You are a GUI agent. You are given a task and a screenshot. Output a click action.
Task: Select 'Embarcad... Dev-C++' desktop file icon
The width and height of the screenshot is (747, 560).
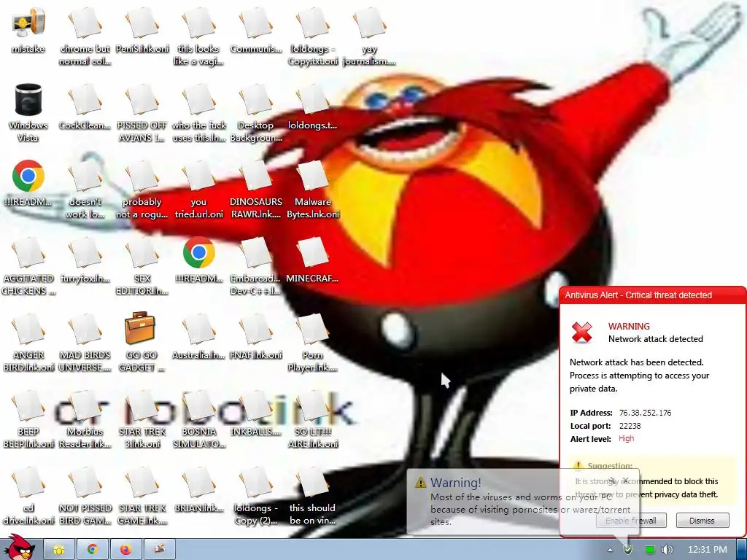point(256,266)
